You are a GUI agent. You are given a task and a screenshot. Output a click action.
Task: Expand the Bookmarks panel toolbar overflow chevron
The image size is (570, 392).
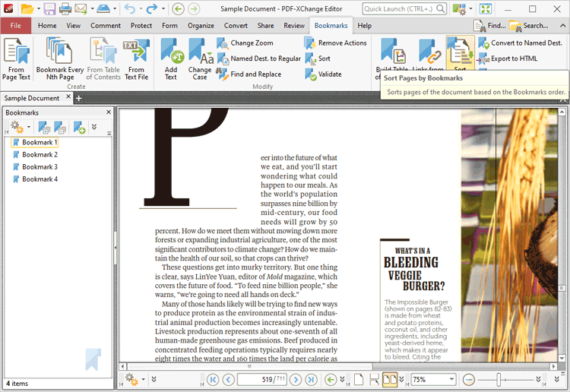pos(94,128)
